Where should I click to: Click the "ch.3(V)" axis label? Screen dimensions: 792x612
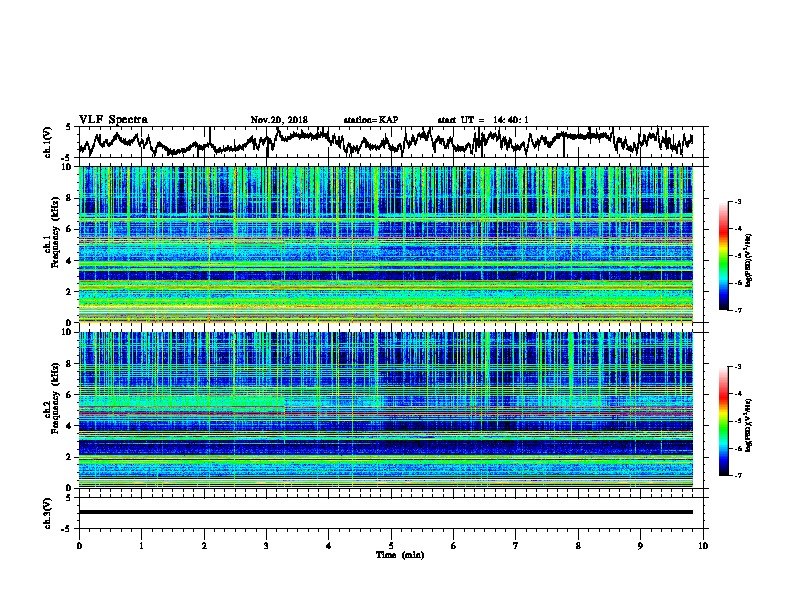tap(48, 513)
